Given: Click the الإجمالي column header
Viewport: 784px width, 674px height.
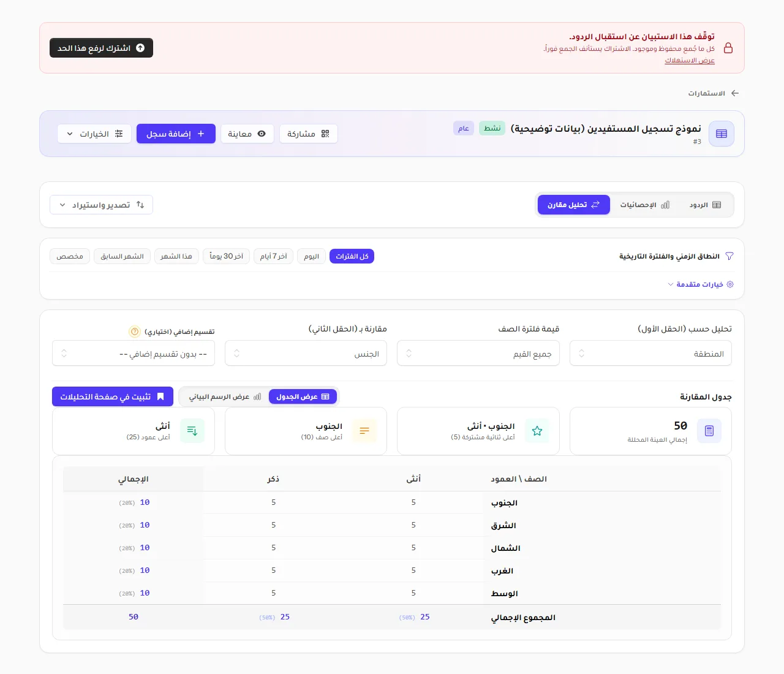Looking at the screenshot, I should pos(134,479).
